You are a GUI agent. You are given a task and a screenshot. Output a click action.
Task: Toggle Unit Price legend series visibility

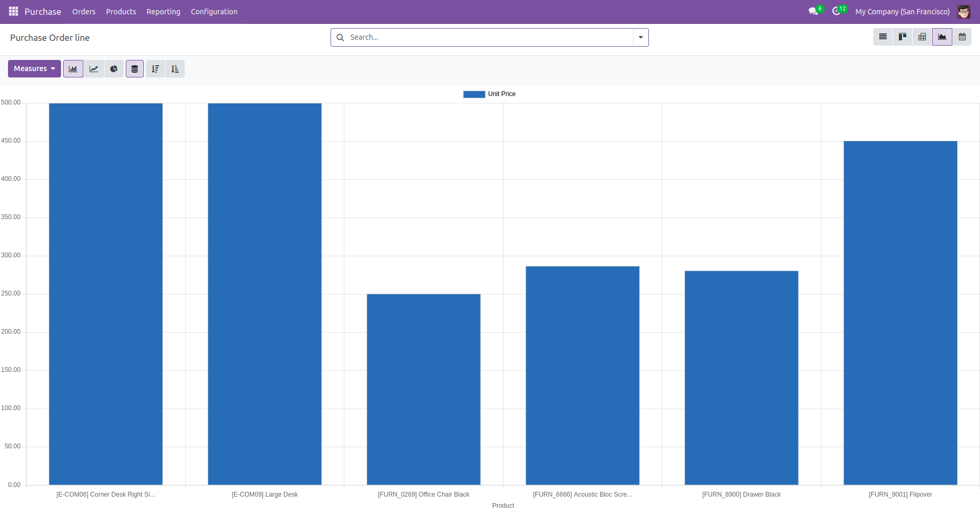[x=489, y=94]
